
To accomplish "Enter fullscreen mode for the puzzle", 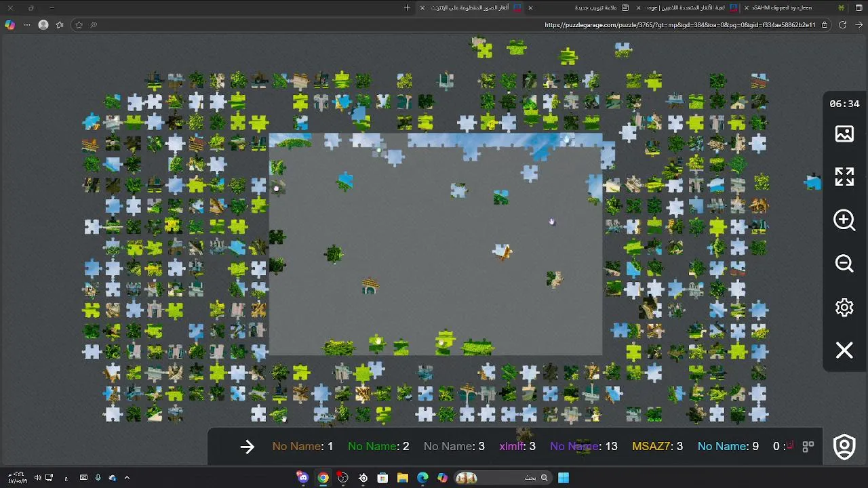I will 844,177.
